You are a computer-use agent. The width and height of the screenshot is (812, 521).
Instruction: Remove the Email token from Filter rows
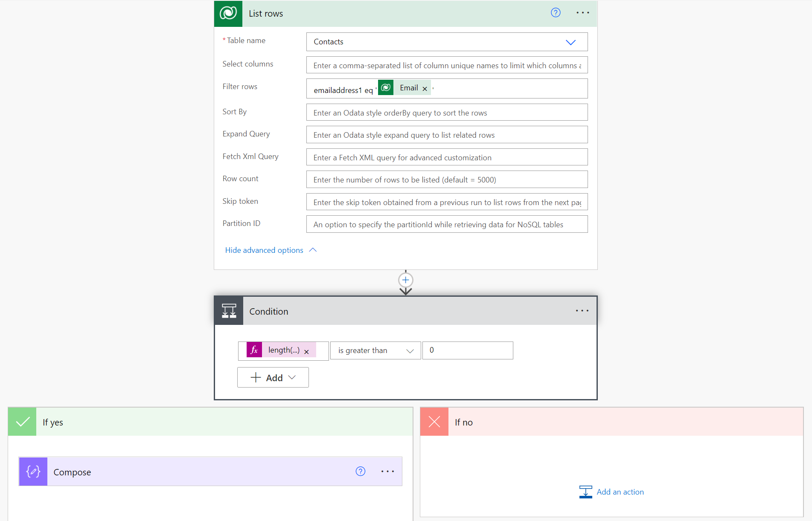tap(425, 89)
